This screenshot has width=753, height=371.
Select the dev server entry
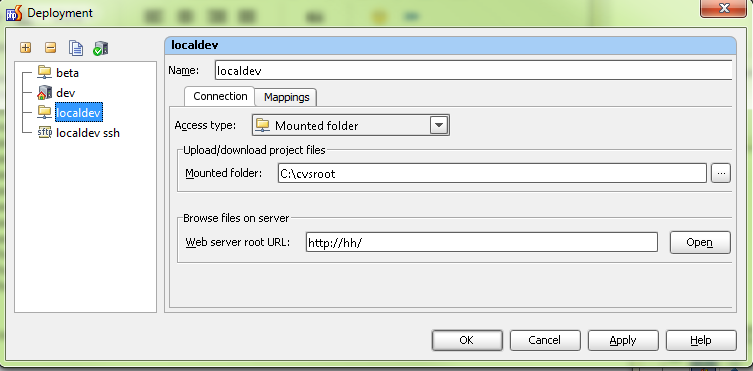point(65,93)
